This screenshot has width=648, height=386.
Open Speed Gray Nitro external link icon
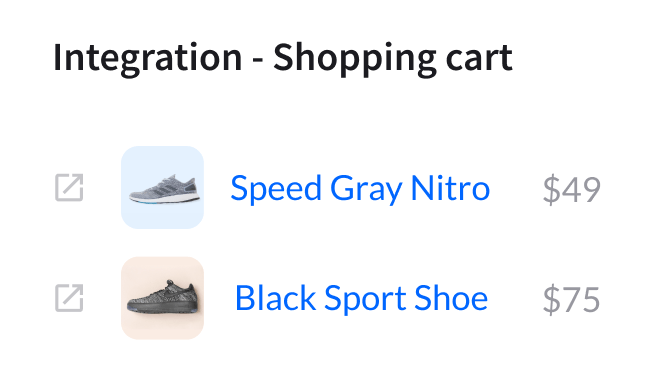point(69,188)
